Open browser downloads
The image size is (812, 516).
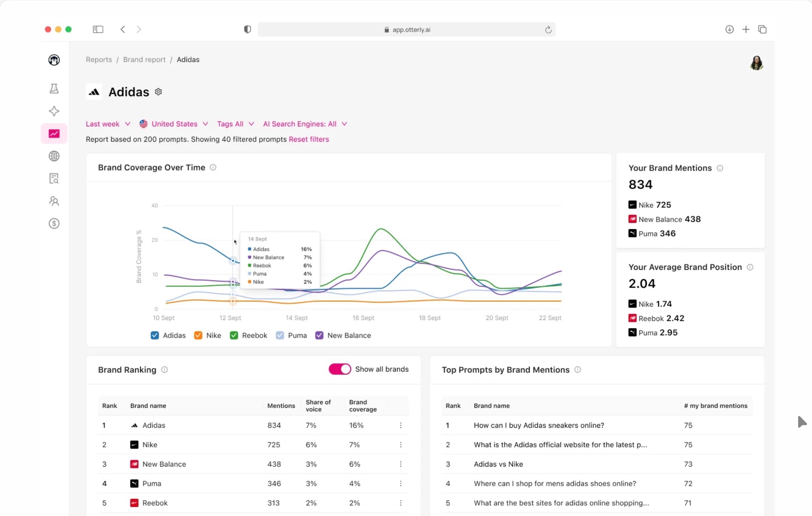coord(729,29)
